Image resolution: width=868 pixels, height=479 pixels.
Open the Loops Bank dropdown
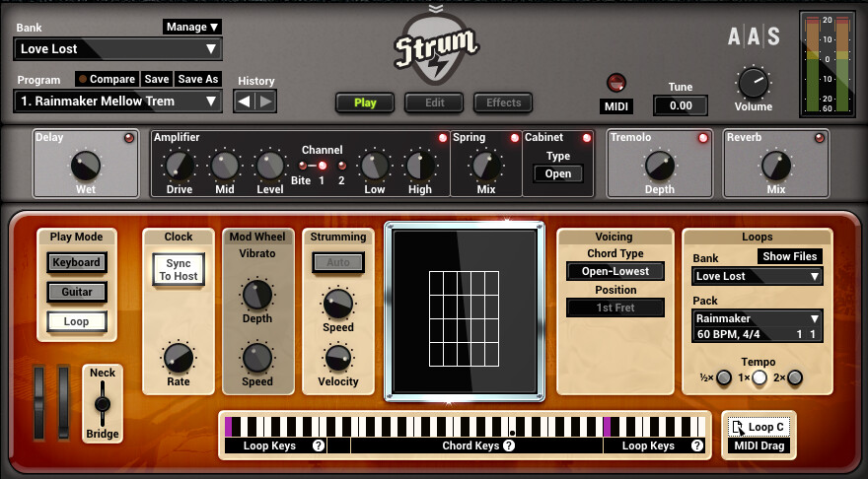757,276
